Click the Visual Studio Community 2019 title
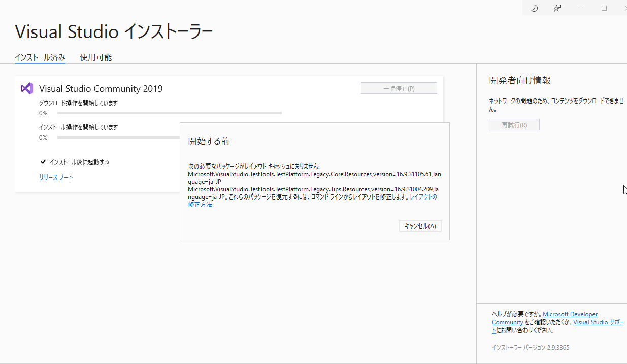The width and height of the screenshot is (627, 364). click(101, 89)
